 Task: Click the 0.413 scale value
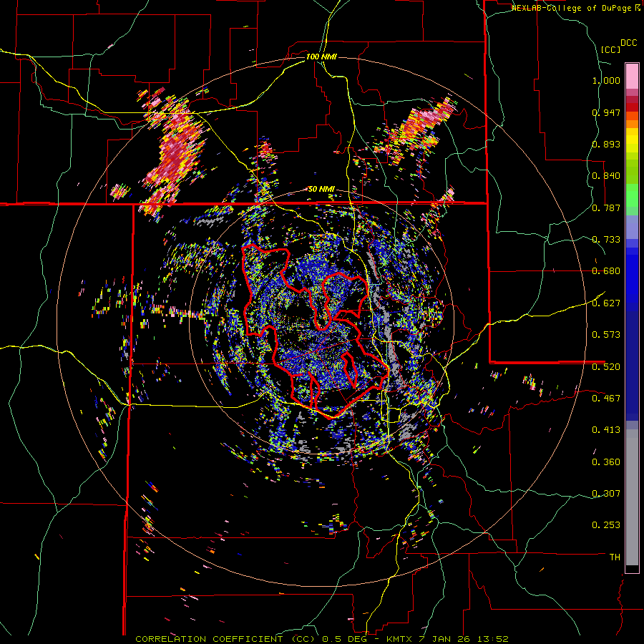606,430
